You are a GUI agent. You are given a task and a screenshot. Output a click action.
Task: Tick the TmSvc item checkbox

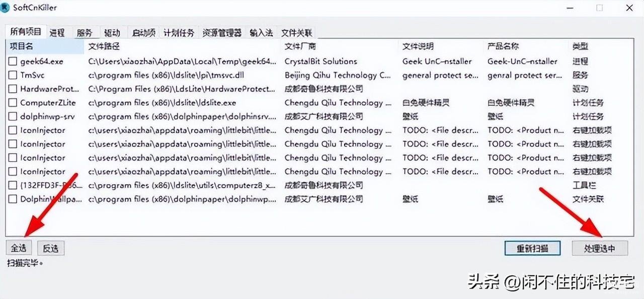pos(13,75)
